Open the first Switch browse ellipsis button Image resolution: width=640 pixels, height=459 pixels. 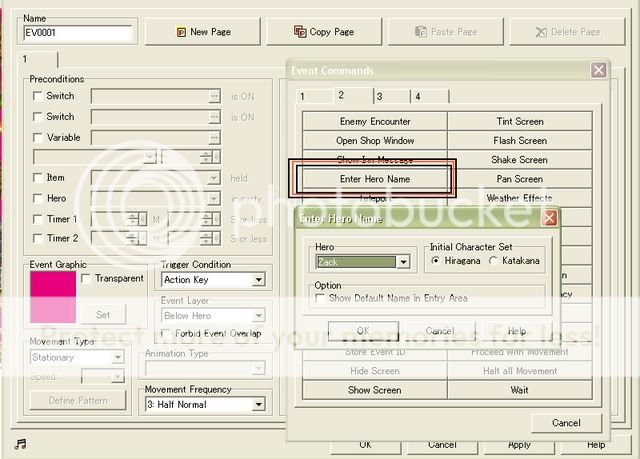[x=214, y=97]
